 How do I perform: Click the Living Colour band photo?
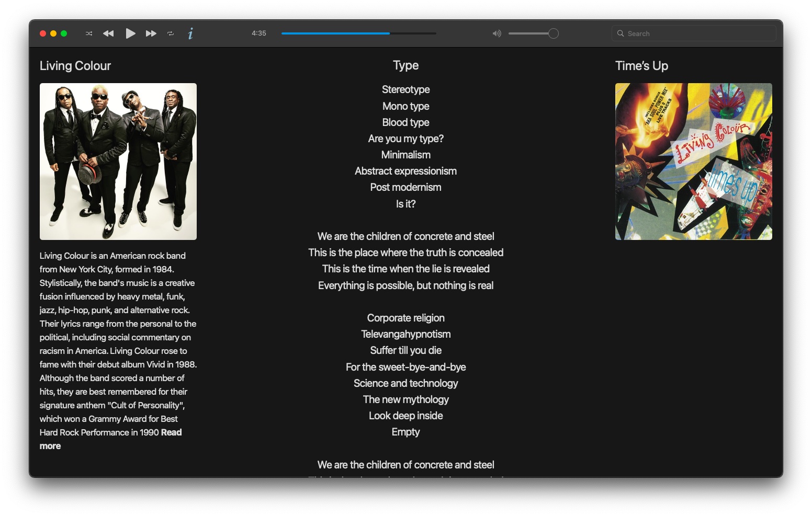click(x=118, y=162)
